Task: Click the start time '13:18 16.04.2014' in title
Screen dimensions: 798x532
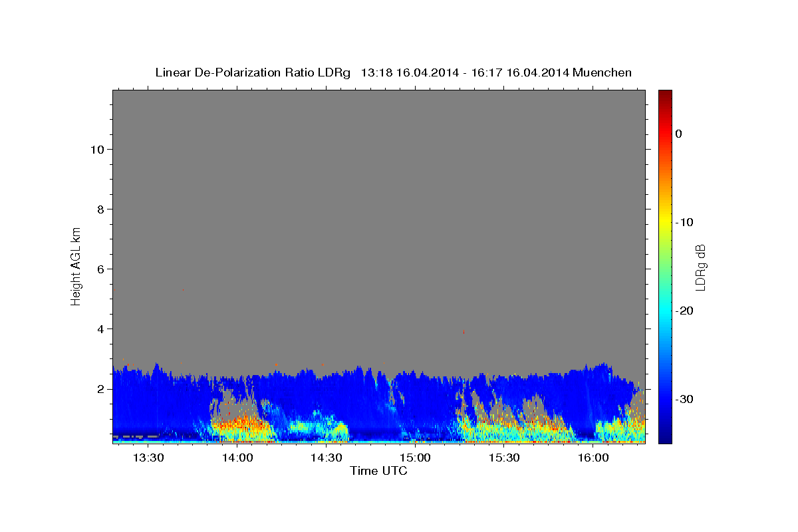Action: pyautogui.click(x=409, y=72)
